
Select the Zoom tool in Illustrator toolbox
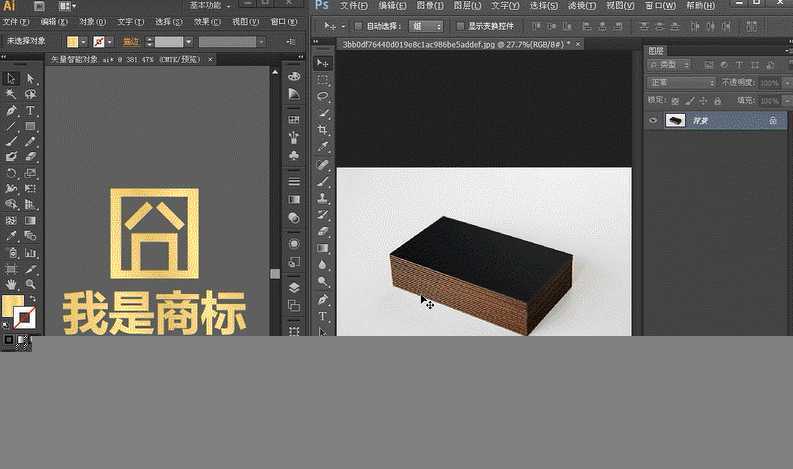30,284
